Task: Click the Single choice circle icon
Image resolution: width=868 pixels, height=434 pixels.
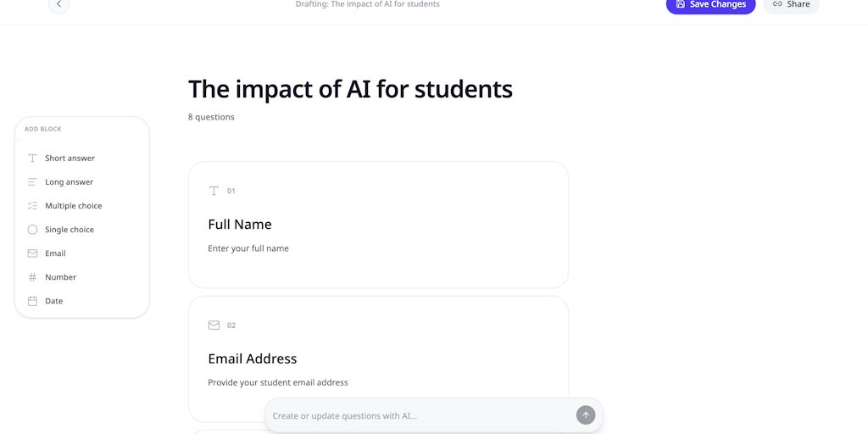Action: [x=32, y=230]
